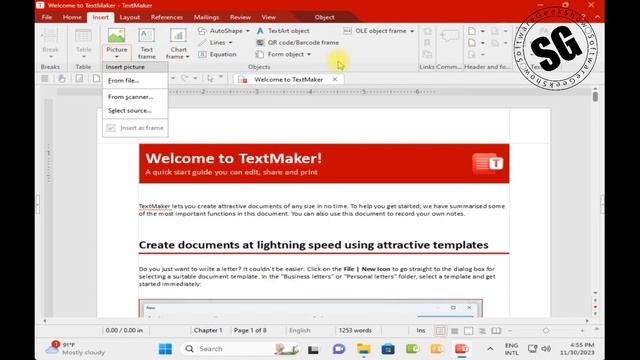Viewport: 640px width, 360px height.
Task: Insert a TextArt object
Action: pyautogui.click(x=283, y=31)
